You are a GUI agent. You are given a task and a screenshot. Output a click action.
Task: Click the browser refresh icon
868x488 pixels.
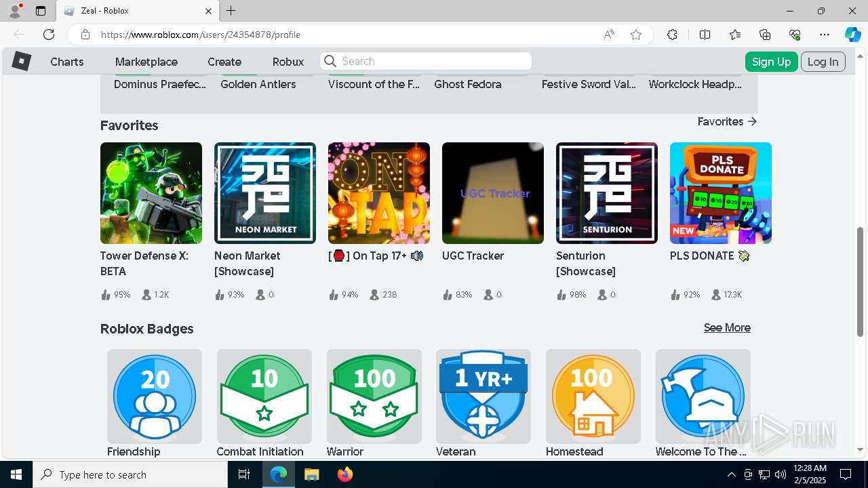49,35
